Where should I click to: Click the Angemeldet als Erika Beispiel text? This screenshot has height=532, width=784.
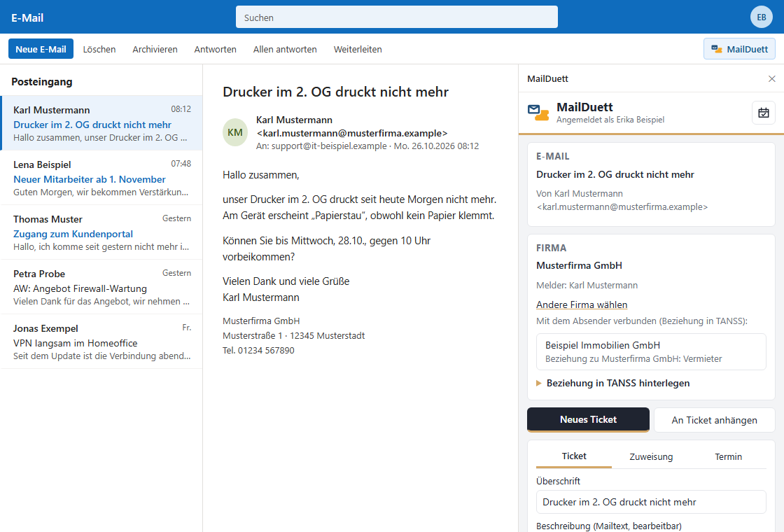[610, 120]
